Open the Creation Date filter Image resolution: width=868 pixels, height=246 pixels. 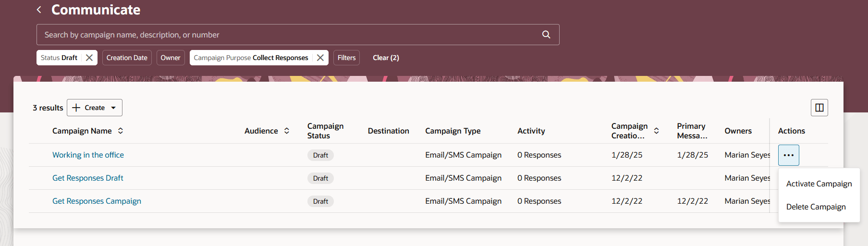coord(127,58)
